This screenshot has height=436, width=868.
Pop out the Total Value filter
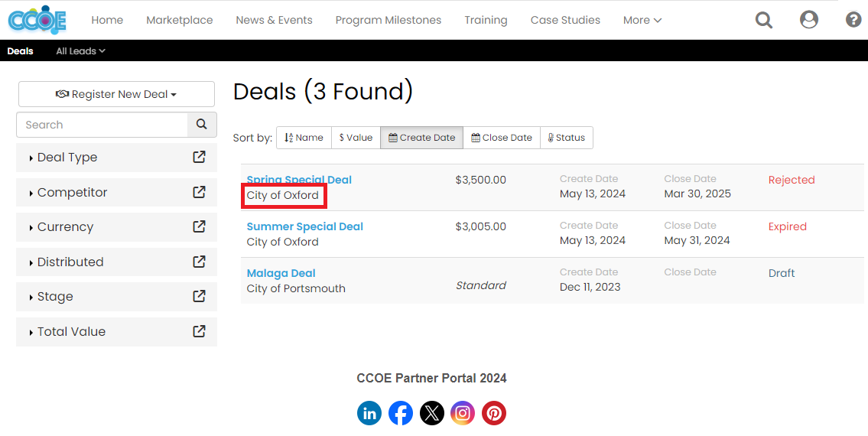tap(200, 331)
